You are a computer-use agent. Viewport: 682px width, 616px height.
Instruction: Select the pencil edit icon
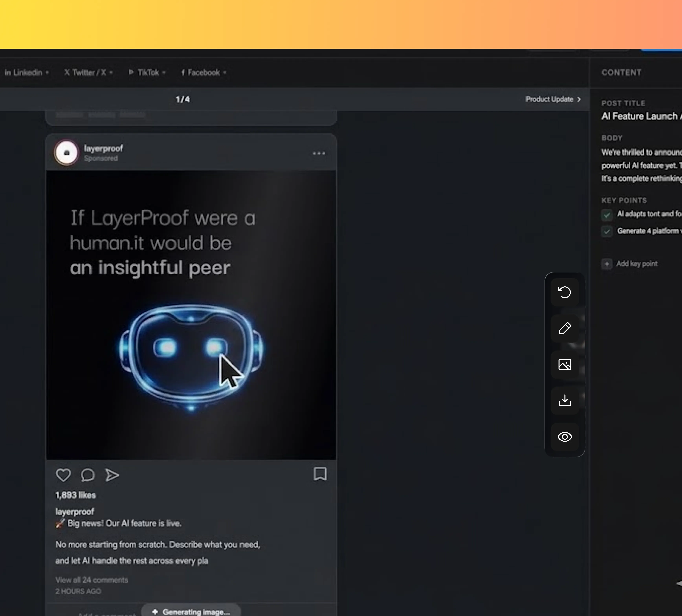pyautogui.click(x=564, y=328)
